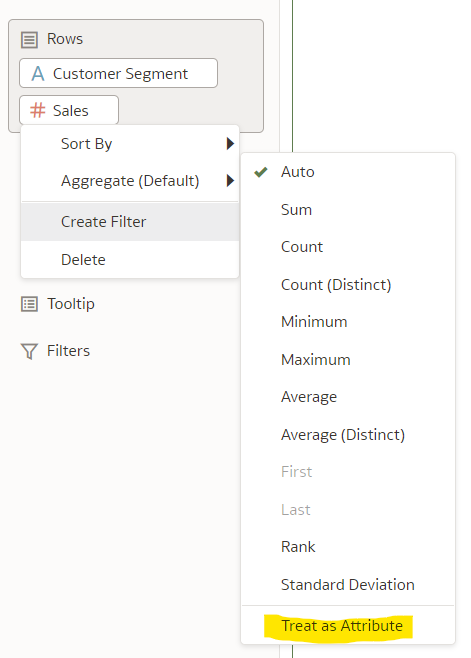Set aggregation to Count (Distinct)

point(348,285)
